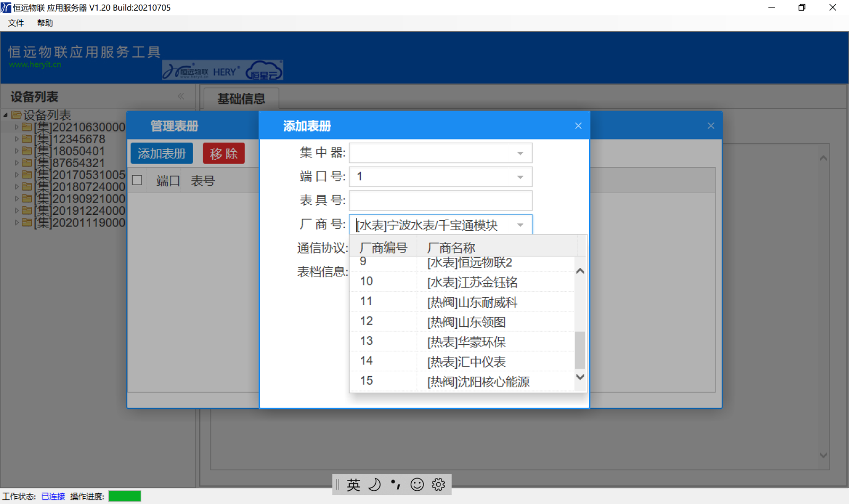Expand tree node [集]87654321
Image resolution: width=849 pixels, height=504 pixels.
[x=17, y=163]
